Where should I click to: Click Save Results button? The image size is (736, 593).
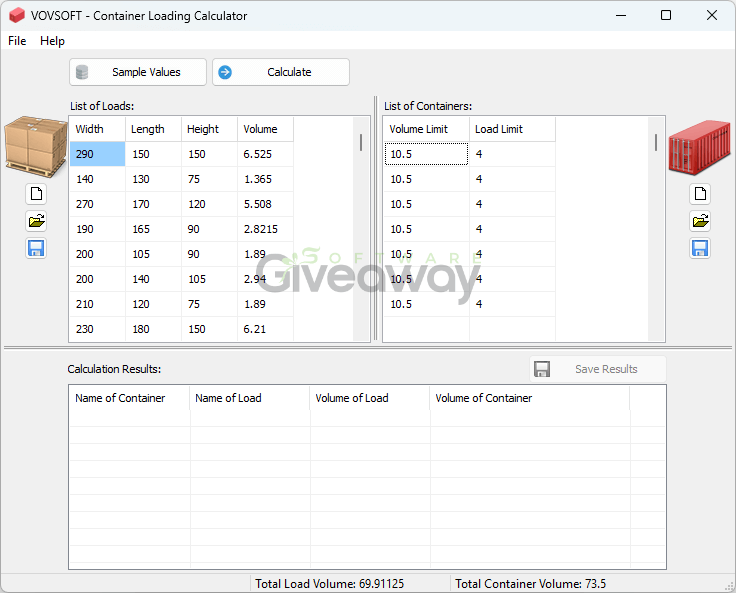pyautogui.click(x=598, y=369)
